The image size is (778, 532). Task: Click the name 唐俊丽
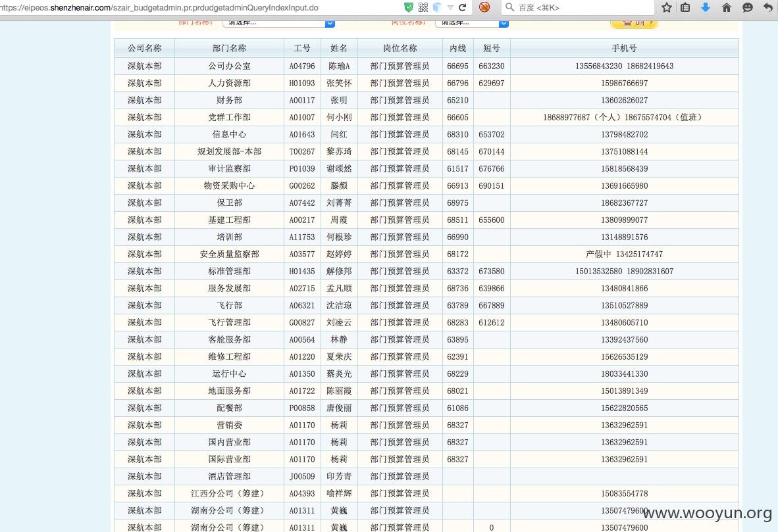pyautogui.click(x=339, y=408)
